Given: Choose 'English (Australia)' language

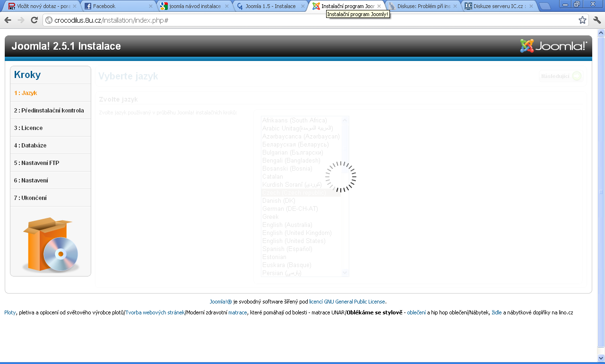Looking at the screenshot, I should click(x=301, y=225).
